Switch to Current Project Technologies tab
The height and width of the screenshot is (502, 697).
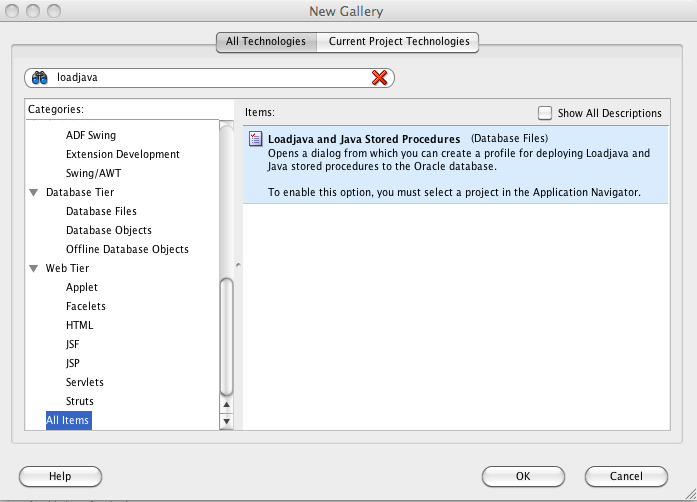pos(398,42)
